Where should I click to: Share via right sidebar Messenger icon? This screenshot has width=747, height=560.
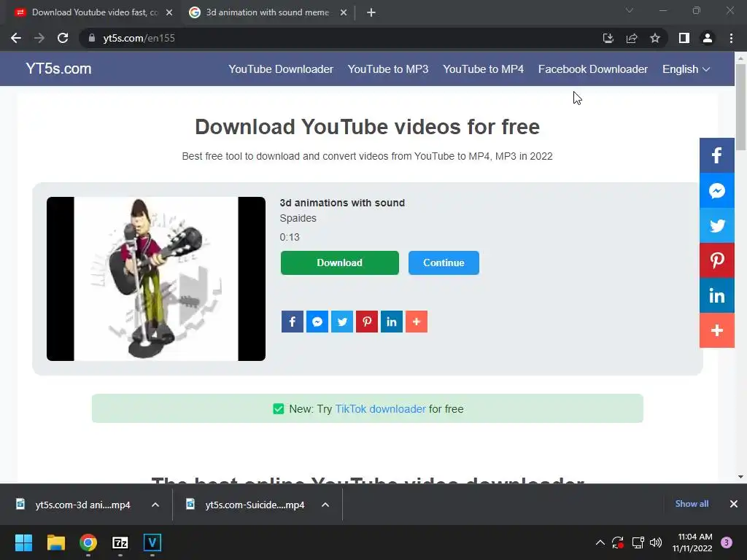pos(717,190)
